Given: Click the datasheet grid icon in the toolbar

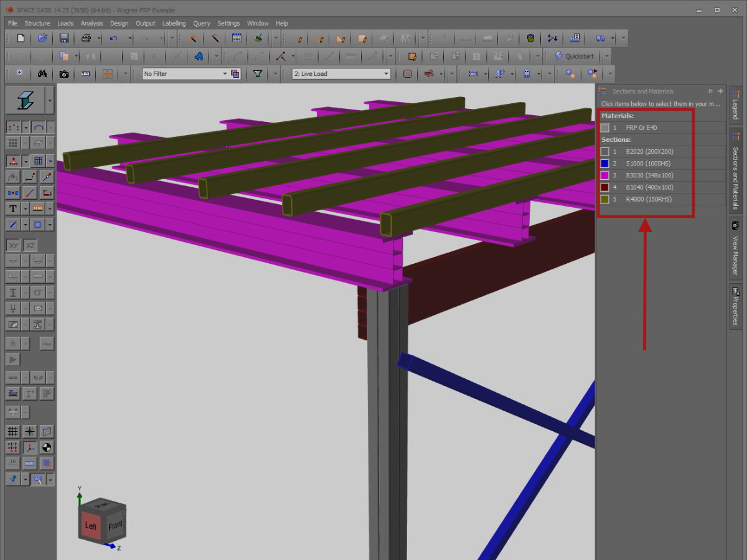Looking at the screenshot, I should [237, 38].
